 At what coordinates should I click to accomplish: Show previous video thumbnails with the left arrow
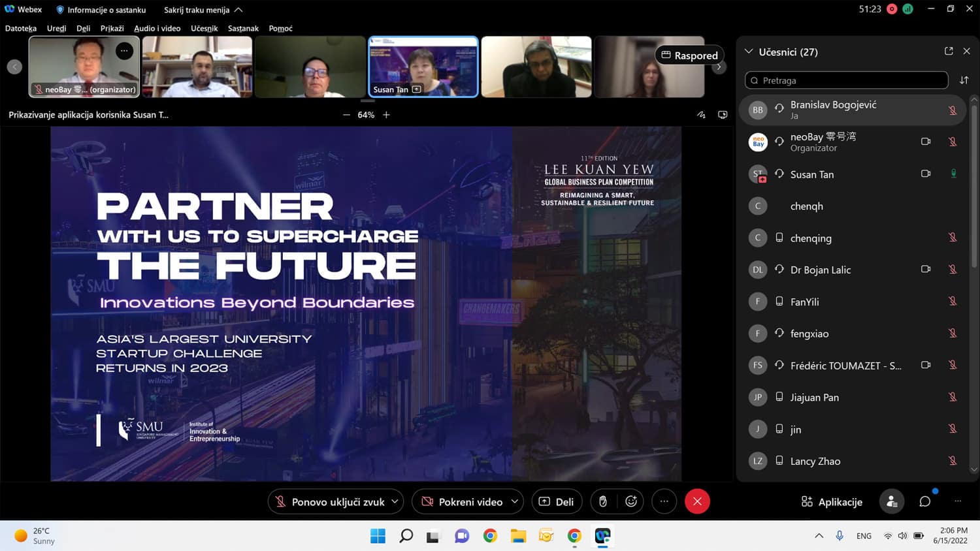click(x=14, y=67)
